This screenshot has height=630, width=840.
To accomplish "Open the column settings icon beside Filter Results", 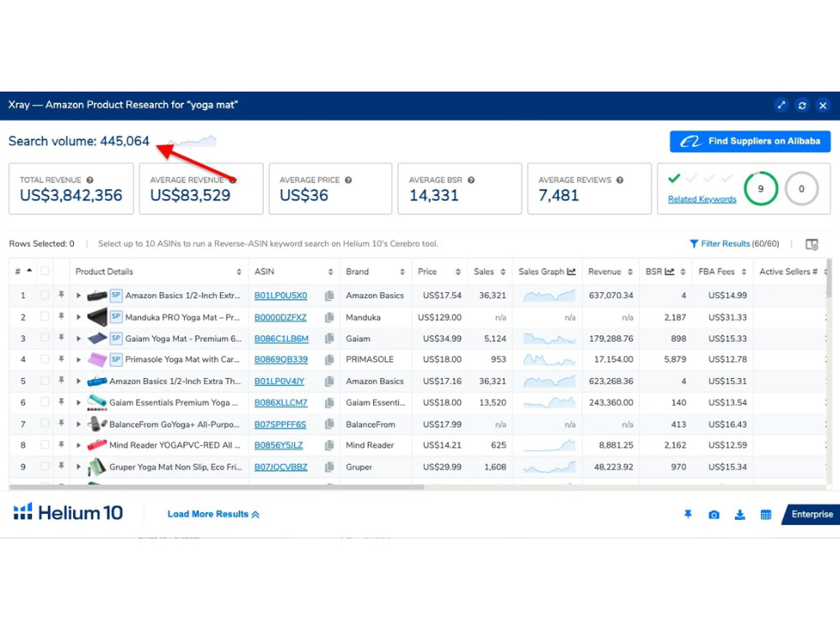I will coord(811,244).
